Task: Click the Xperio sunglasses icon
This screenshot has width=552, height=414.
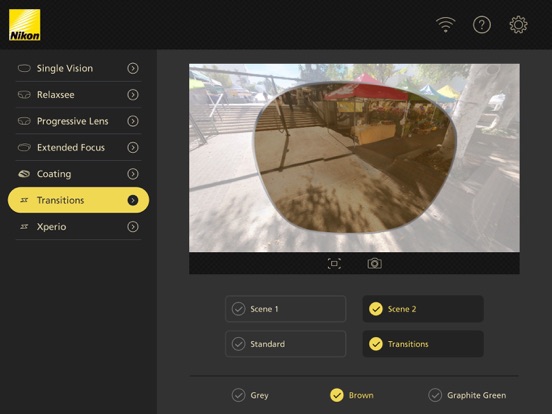Action: point(24,226)
